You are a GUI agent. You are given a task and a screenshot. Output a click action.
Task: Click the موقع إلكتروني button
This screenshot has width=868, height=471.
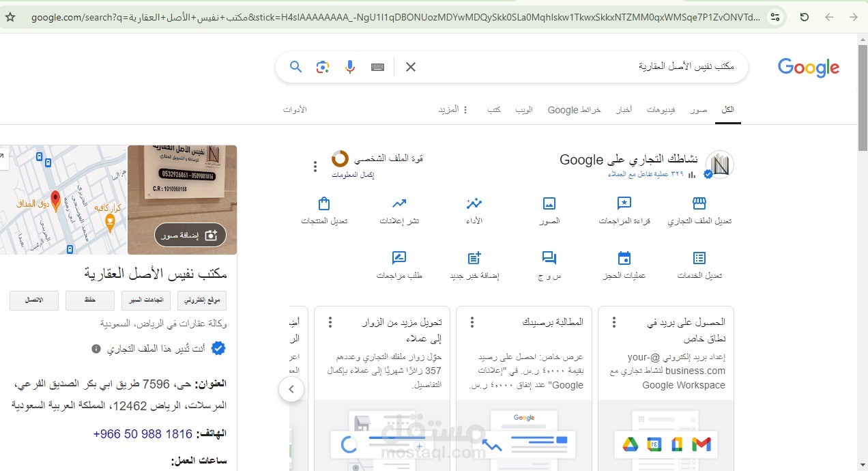(x=202, y=300)
